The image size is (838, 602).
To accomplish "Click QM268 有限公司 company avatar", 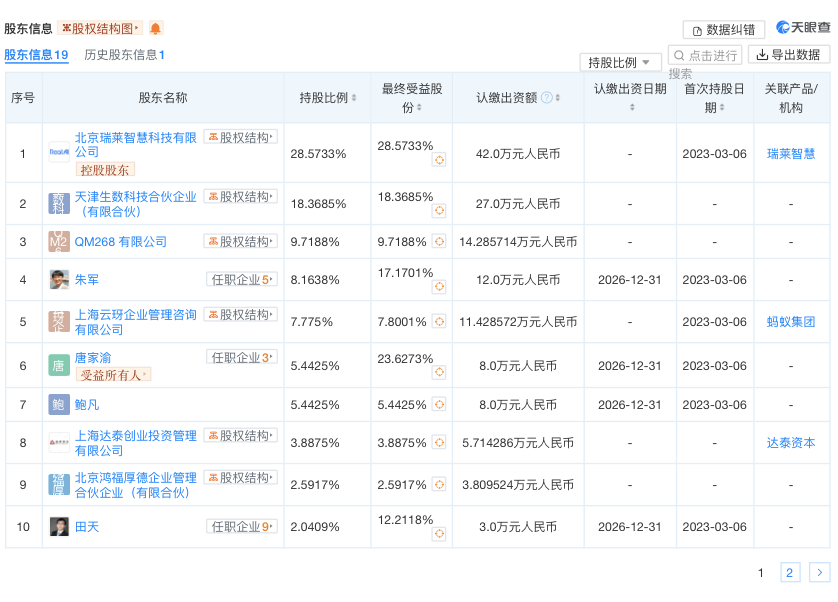I will [59, 241].
